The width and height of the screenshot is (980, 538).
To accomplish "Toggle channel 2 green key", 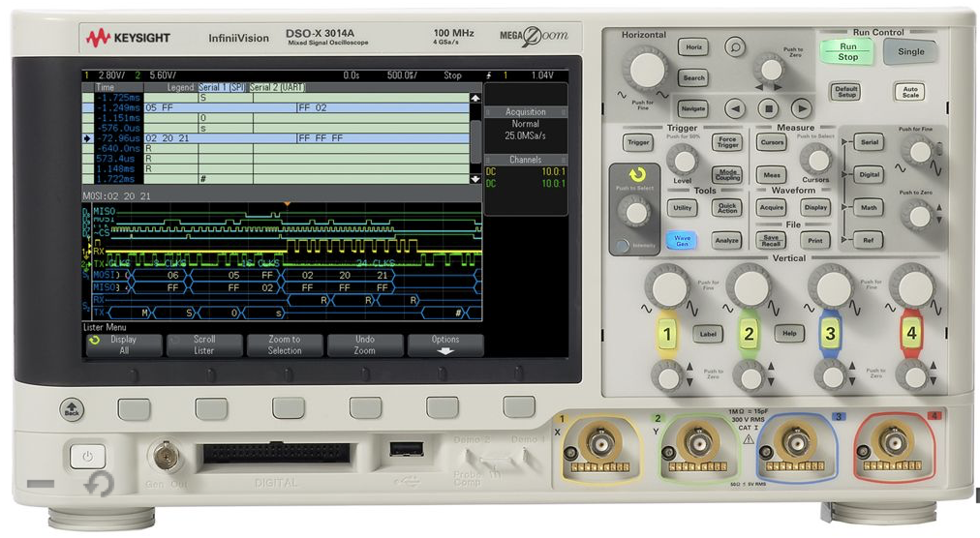I will (749, 334).
